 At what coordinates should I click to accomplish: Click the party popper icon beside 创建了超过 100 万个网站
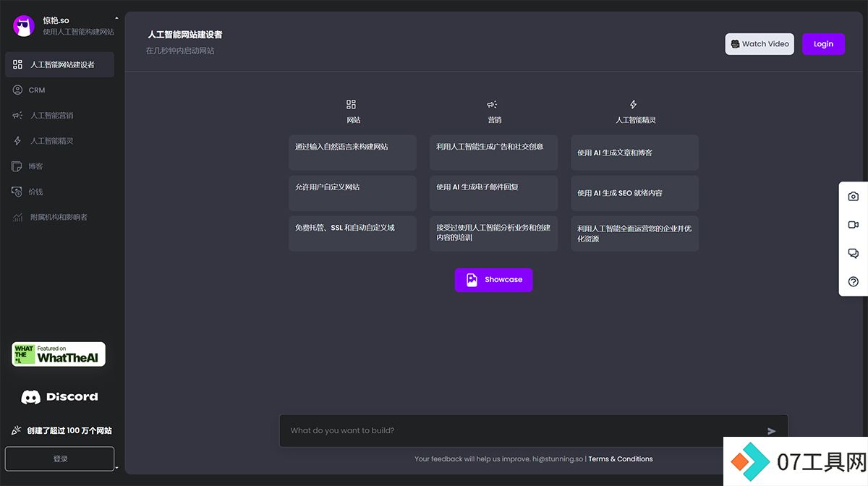(17, 430)
